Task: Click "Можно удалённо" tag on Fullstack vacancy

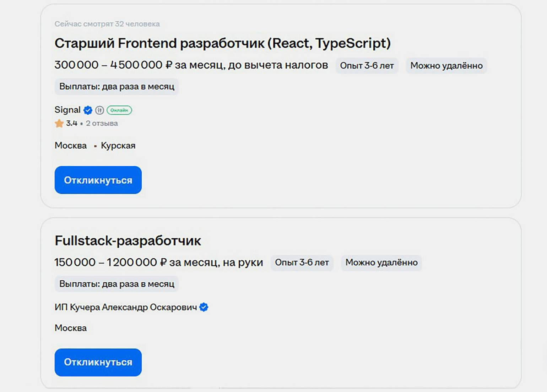Action: [x=381, y=263]
